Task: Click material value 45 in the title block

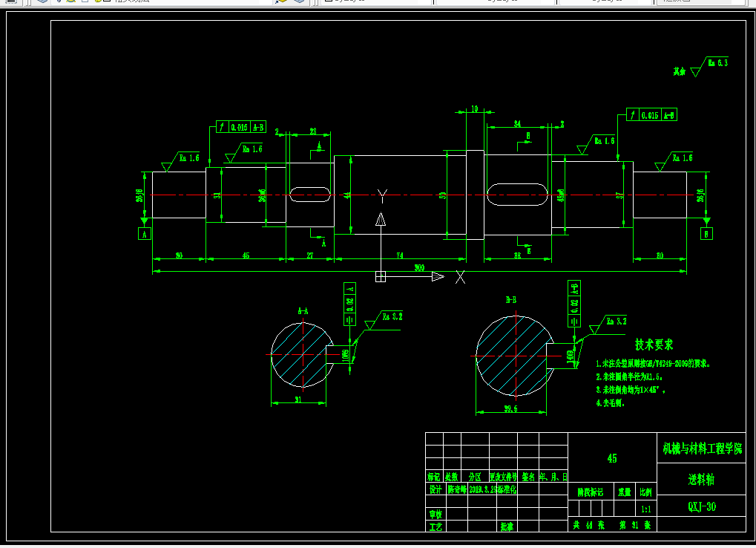Action: (x=612, y=458)
